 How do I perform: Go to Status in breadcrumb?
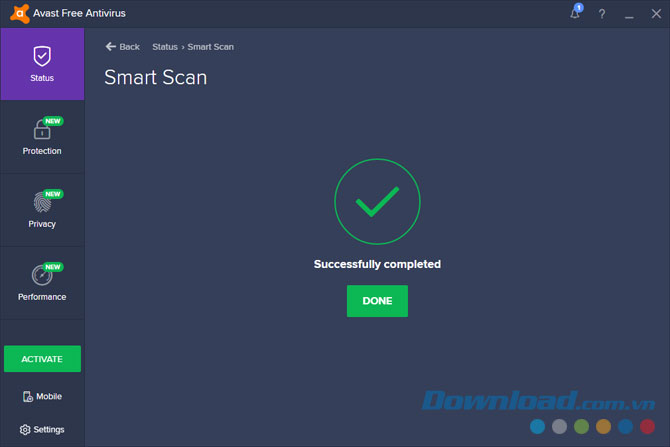coord(165,47)
